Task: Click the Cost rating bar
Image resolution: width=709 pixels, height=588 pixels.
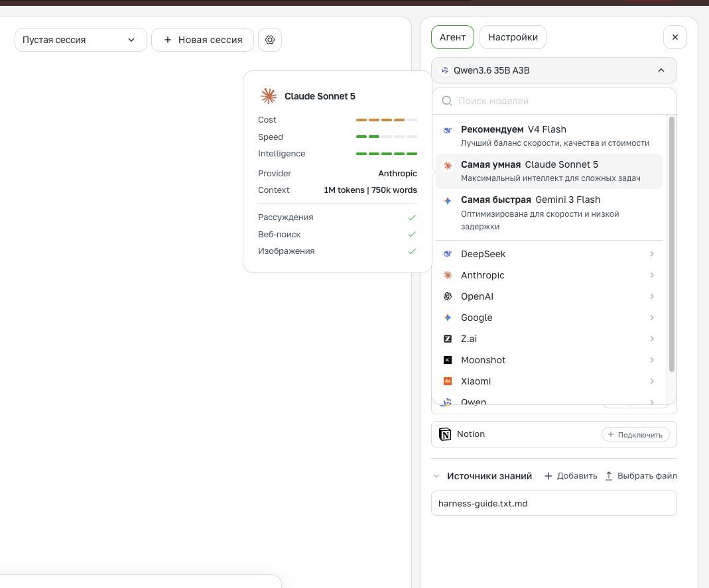Action: pos(387,120)
